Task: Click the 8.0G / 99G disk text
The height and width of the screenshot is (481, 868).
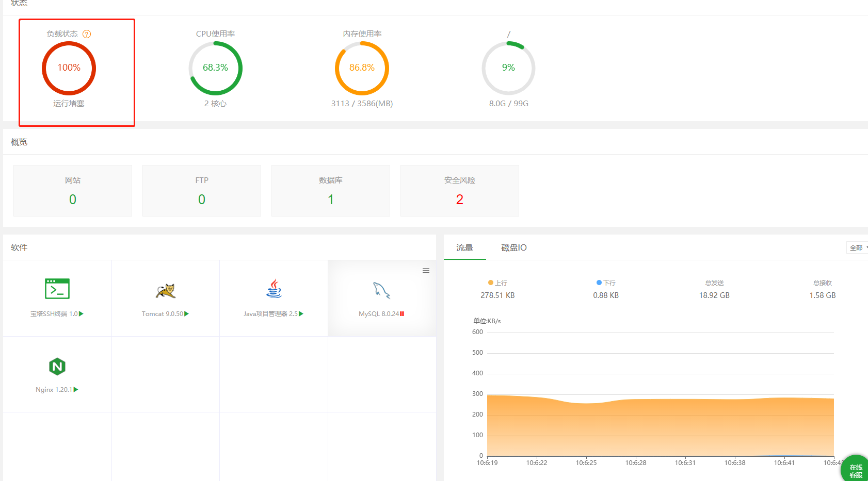Action: coord(509,104)
